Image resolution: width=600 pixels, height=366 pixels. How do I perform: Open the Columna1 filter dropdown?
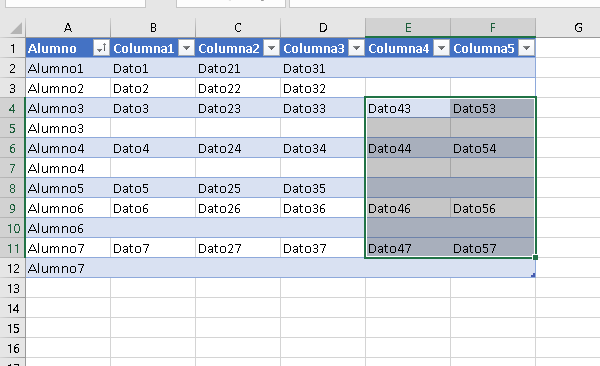(x=187, y=48)
